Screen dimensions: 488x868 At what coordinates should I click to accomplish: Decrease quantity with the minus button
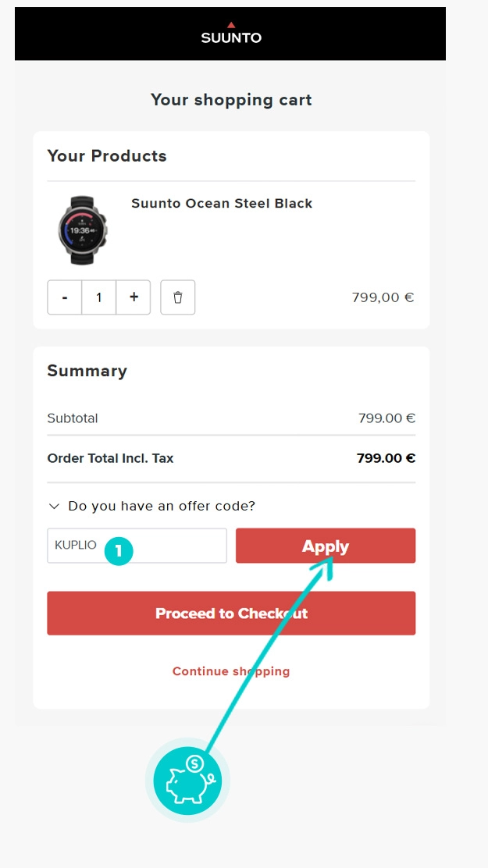pyautogui.click(x=65, y=297)
